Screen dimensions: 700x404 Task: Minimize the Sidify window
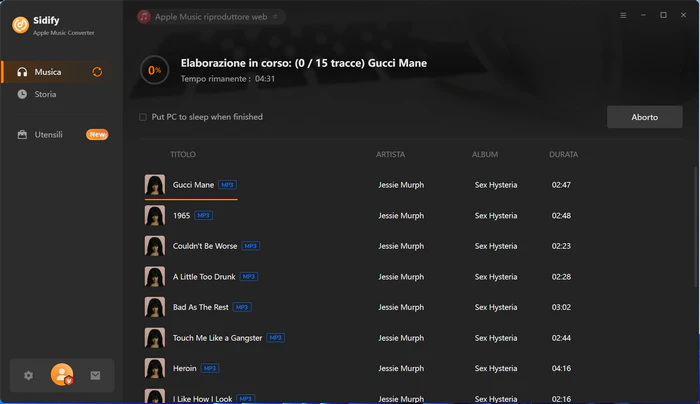[643, 15]
